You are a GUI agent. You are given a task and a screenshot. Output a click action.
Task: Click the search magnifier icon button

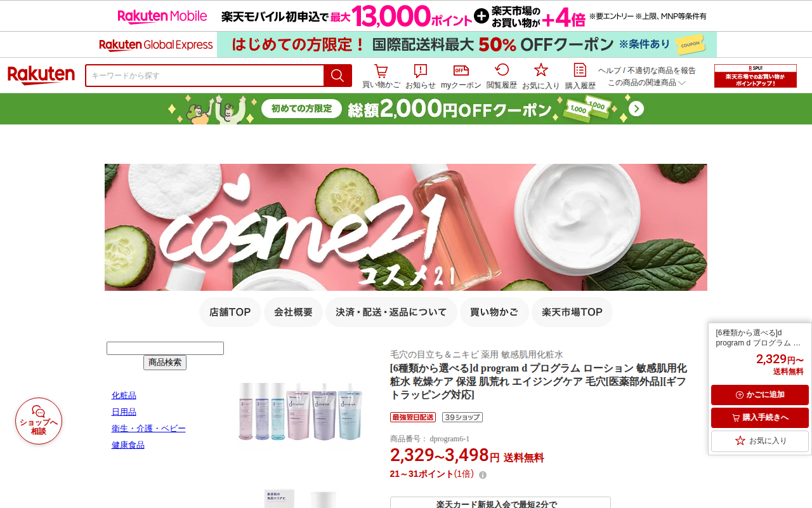click(x=337, y=76)
